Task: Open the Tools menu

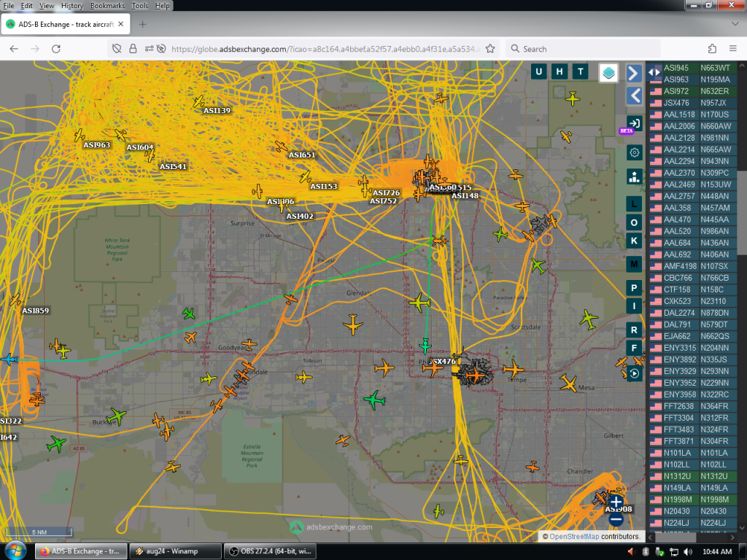Action: click(139, 6)
